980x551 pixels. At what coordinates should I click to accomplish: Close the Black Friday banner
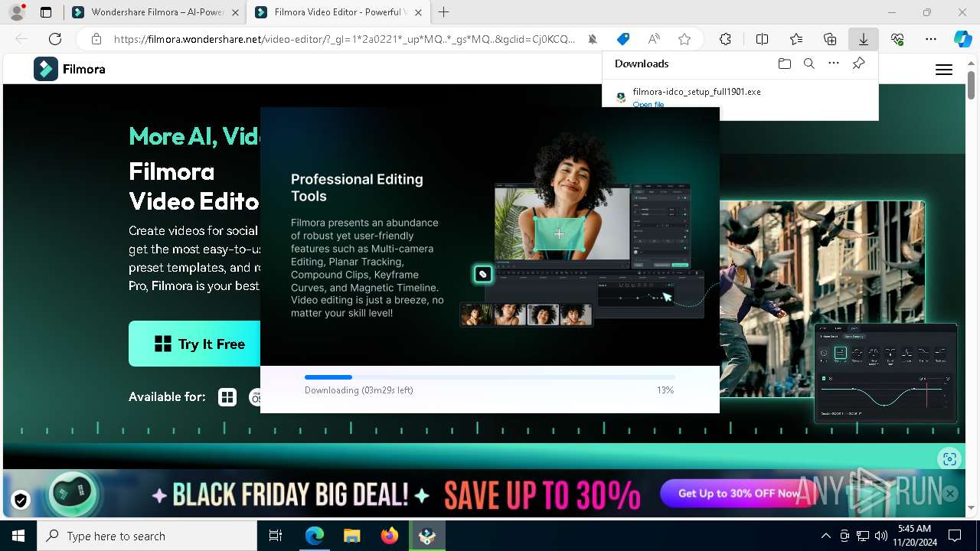(950, 494)
